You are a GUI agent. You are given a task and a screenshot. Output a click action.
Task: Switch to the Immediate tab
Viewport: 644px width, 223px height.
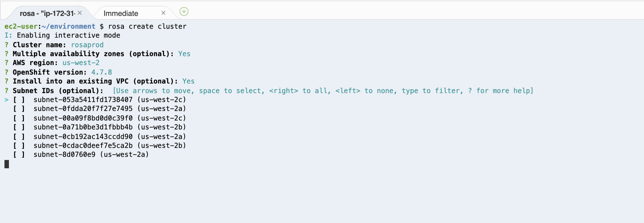121,13
